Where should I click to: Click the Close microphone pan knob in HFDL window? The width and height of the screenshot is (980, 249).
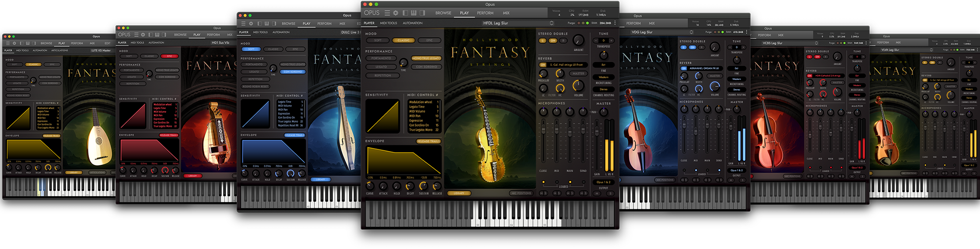(543, 112)
